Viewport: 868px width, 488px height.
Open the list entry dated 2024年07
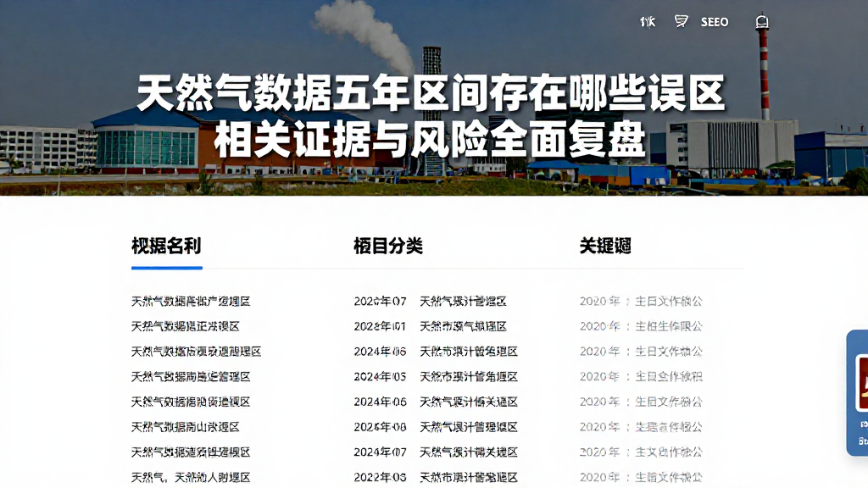point(436,452)
